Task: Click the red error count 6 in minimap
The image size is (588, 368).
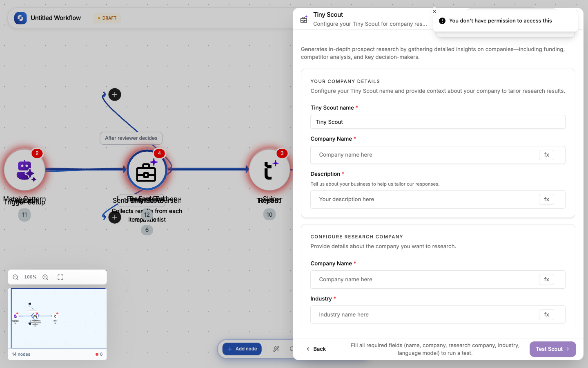Action: pyautogui.click(x=99, y=354)
